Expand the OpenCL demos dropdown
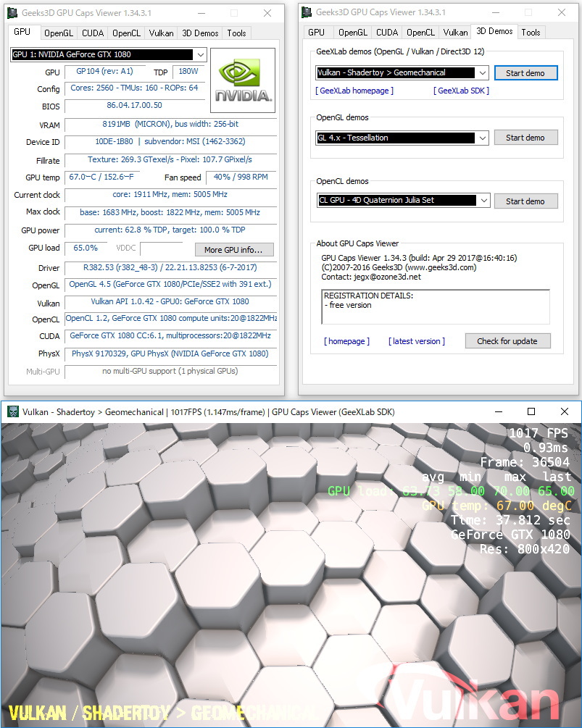This screenshot has width=582, height=728. 483,201
